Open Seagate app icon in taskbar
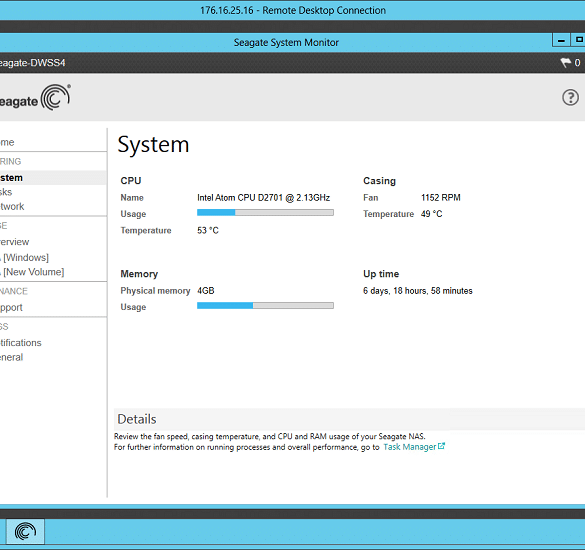 coord(25,531)
